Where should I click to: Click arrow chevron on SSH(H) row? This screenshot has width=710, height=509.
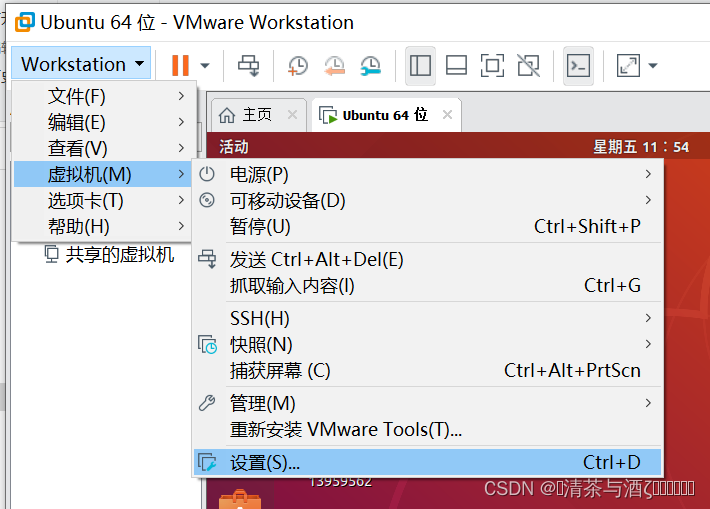click(x=648, y=318)
